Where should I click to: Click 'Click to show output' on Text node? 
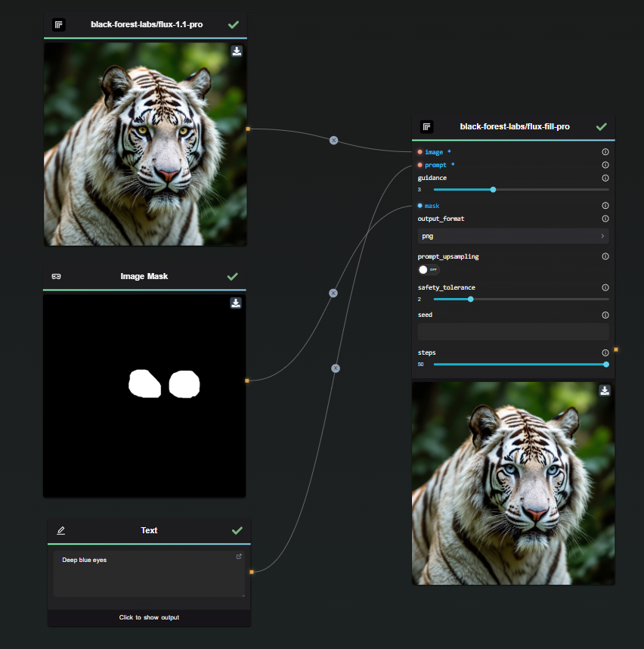pos(149,617)
